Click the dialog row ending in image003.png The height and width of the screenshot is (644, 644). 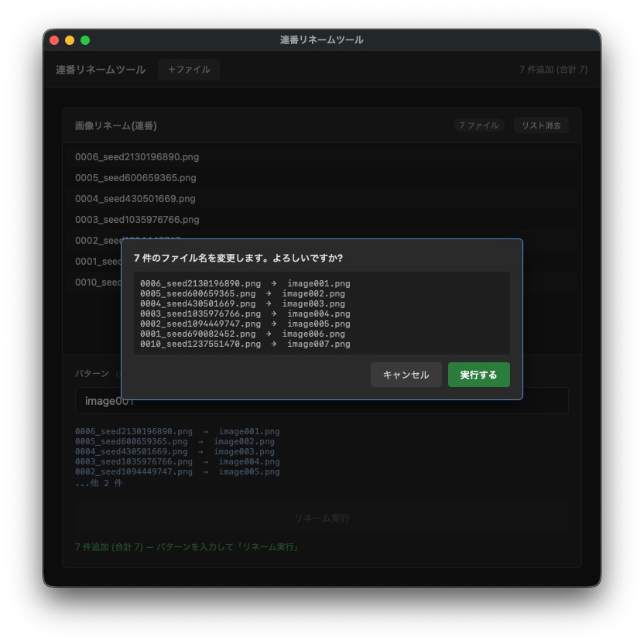(242, 303)
